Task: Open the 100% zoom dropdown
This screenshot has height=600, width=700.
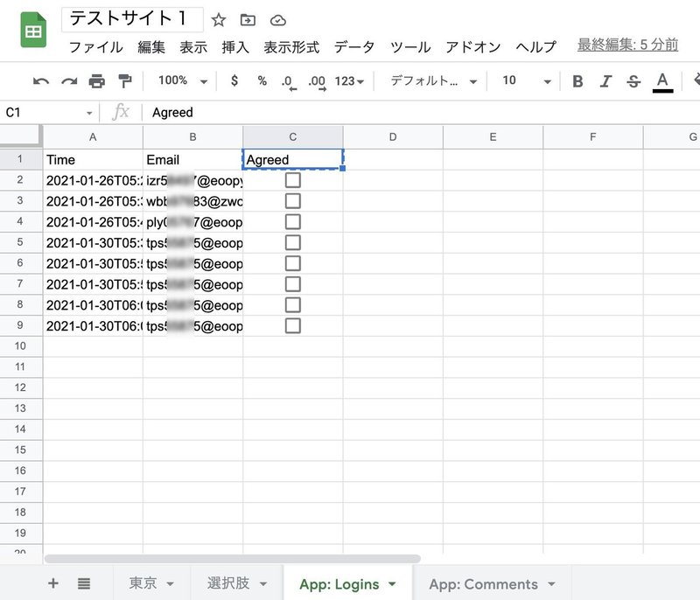Action: 183,80
